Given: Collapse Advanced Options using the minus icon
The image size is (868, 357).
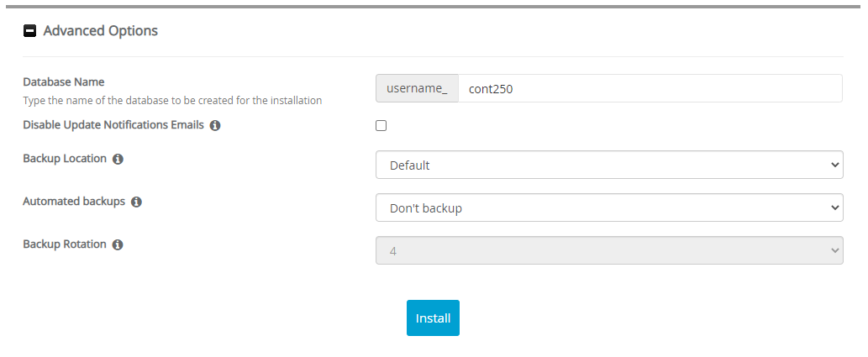Looking at the screenshot, I should coord(30,31).
